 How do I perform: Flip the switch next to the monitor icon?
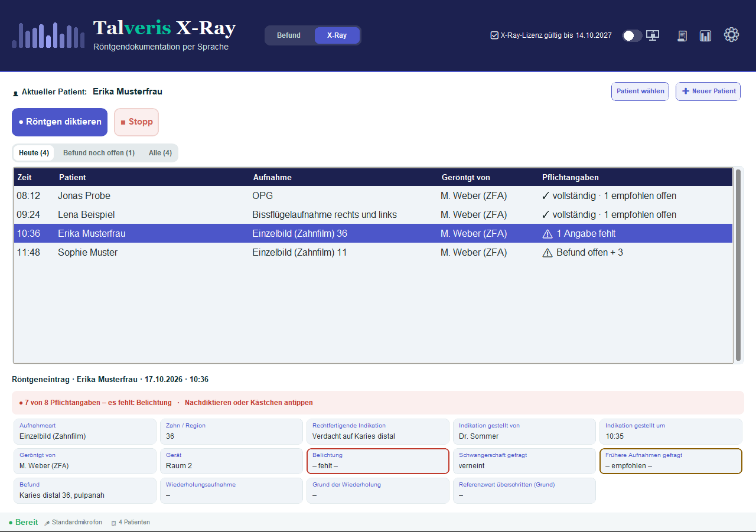point(632,35)
